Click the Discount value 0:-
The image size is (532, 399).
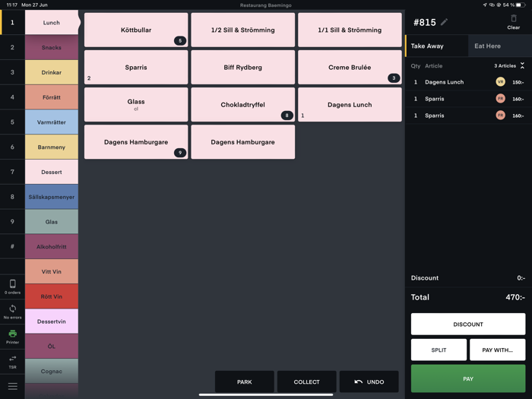pyautogui.click(x=521, y=278)
